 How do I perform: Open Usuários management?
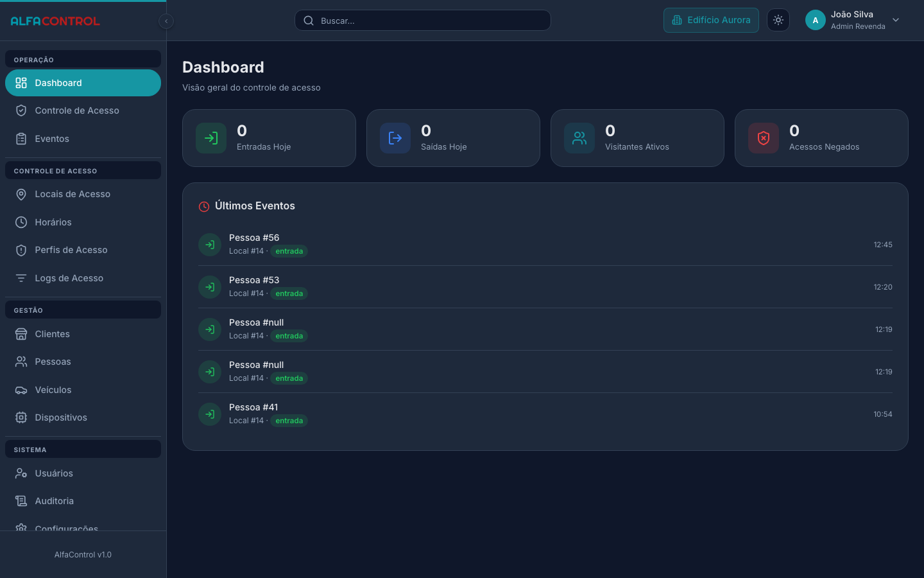(83, 473)
